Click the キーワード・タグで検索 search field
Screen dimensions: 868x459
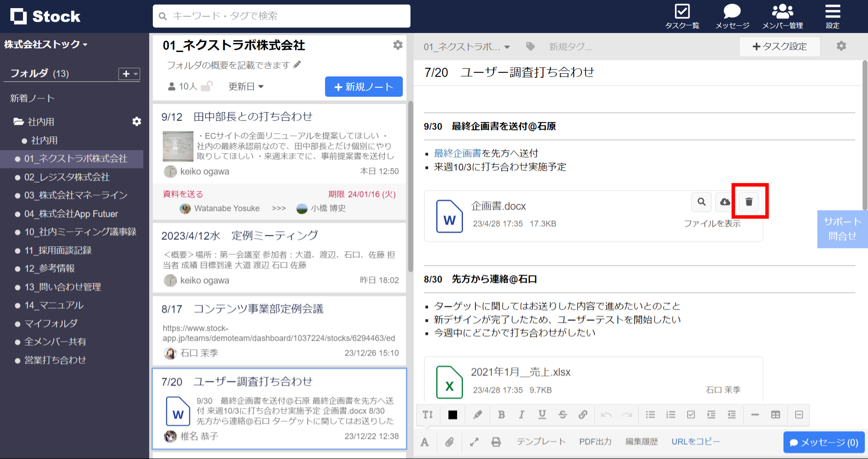[281, 16]
